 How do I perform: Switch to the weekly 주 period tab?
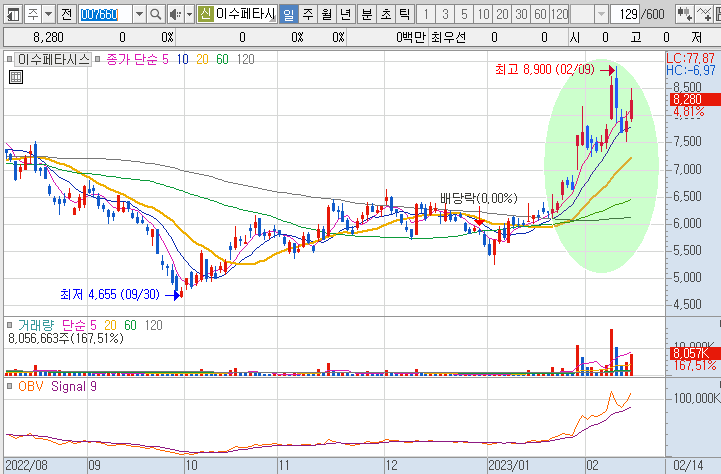(308, 14)
